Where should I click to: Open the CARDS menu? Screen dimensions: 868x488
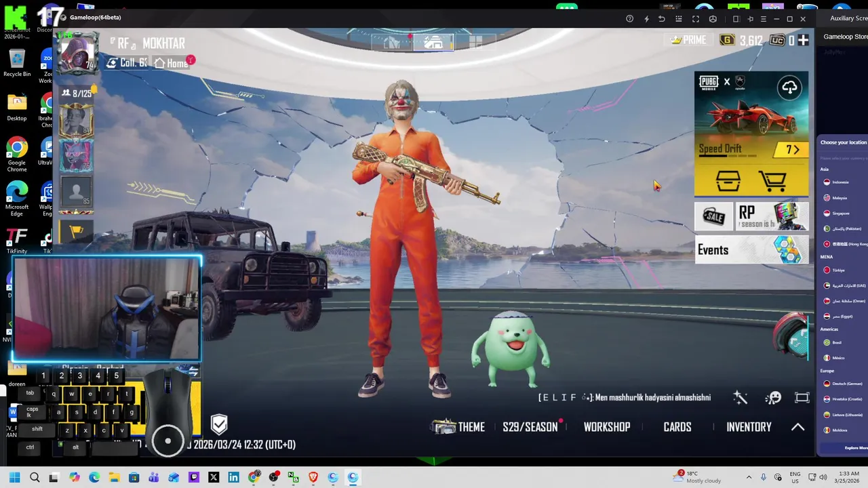[677, 427]
